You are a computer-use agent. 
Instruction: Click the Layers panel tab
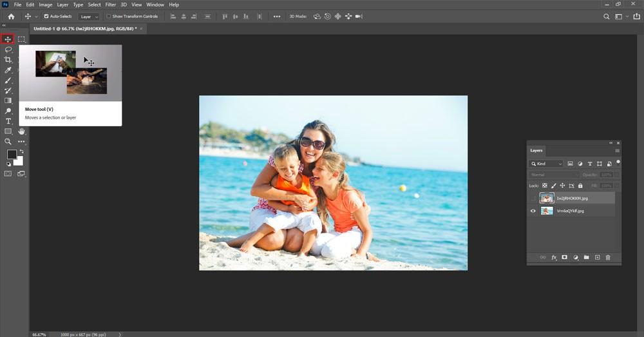pyautogui.click(x=536, y=150)
